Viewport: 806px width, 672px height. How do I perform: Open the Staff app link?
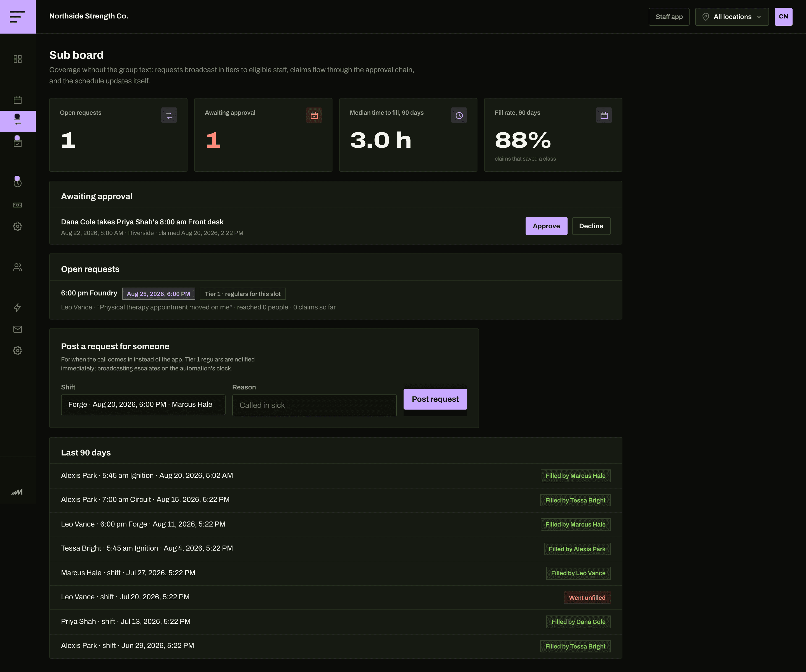click(x=669, y=17)
